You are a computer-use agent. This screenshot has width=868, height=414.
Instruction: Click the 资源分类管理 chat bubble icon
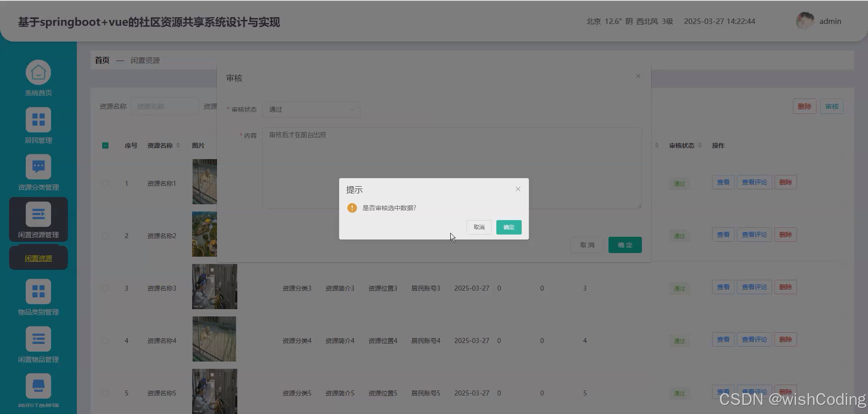tap(38, 166)
